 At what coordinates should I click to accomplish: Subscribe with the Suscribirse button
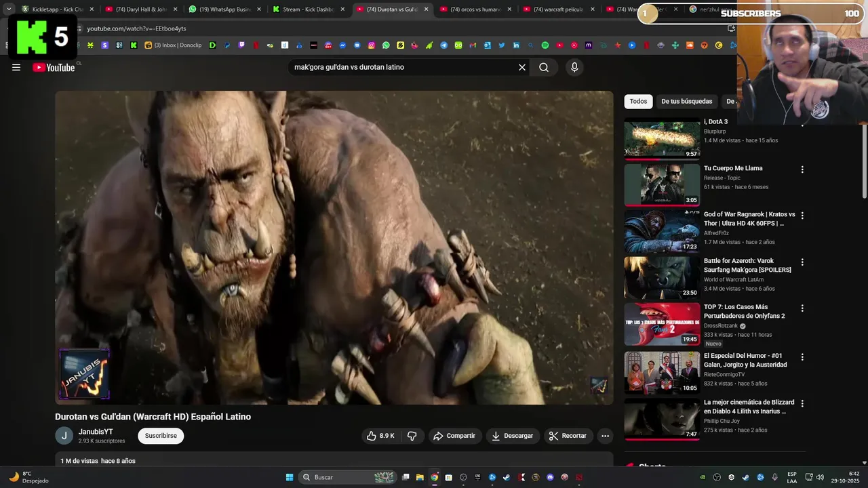click(x=161, y=436)
